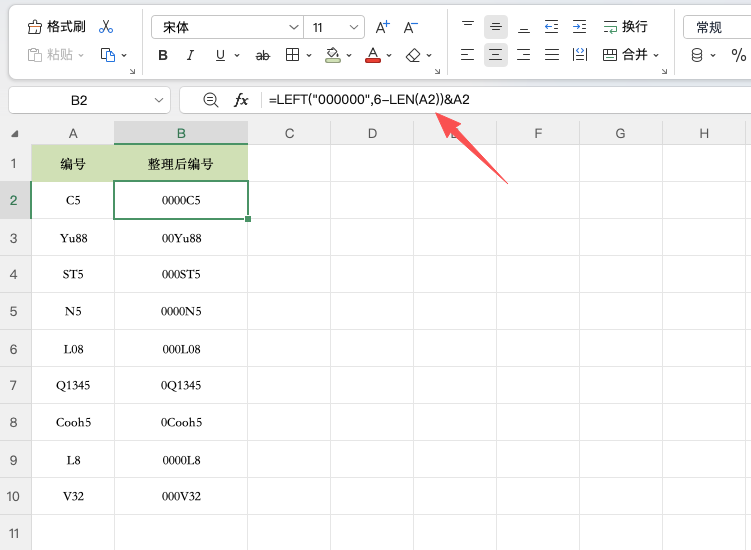Screen dimensions: 751x550
Task: Toggle italic formatting
Action: [191, 55]
